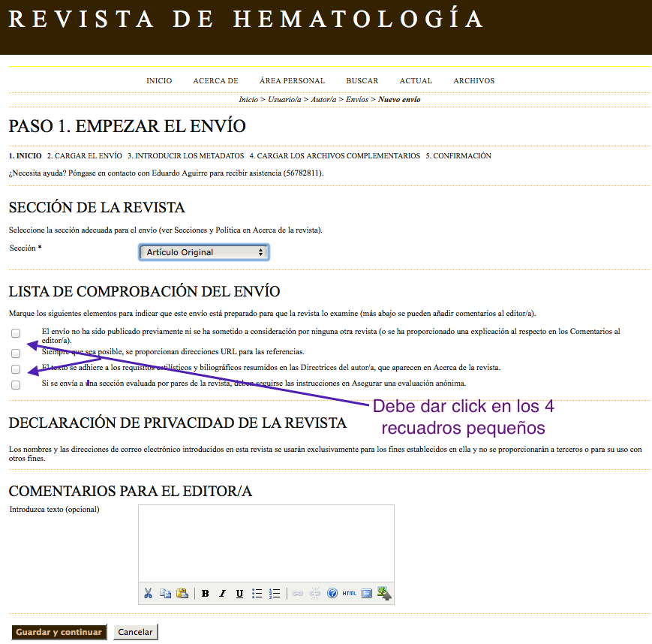The image size is (652, 644).
Task: Open ÁREA PERSONAL in the navigation menu
Action: click(292, 81)
